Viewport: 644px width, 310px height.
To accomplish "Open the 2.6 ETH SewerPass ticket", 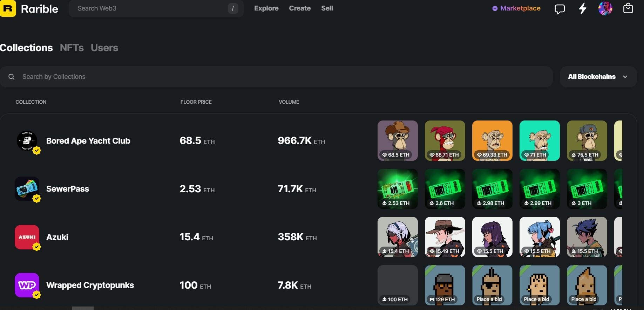I will [445, 189].
